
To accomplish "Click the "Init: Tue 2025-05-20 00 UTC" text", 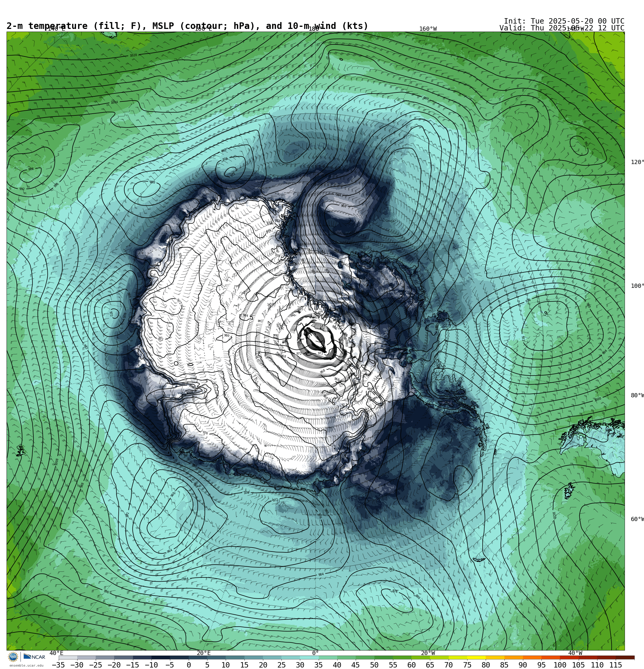I will pyautogui.click(x=564, y=21).
